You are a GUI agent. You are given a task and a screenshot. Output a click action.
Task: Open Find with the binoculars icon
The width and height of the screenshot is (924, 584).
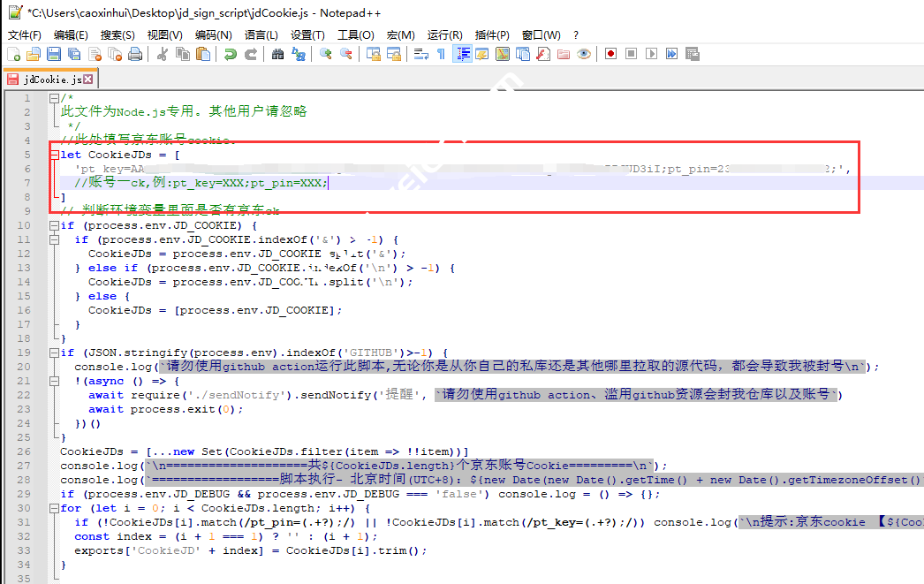coord(278,55)
